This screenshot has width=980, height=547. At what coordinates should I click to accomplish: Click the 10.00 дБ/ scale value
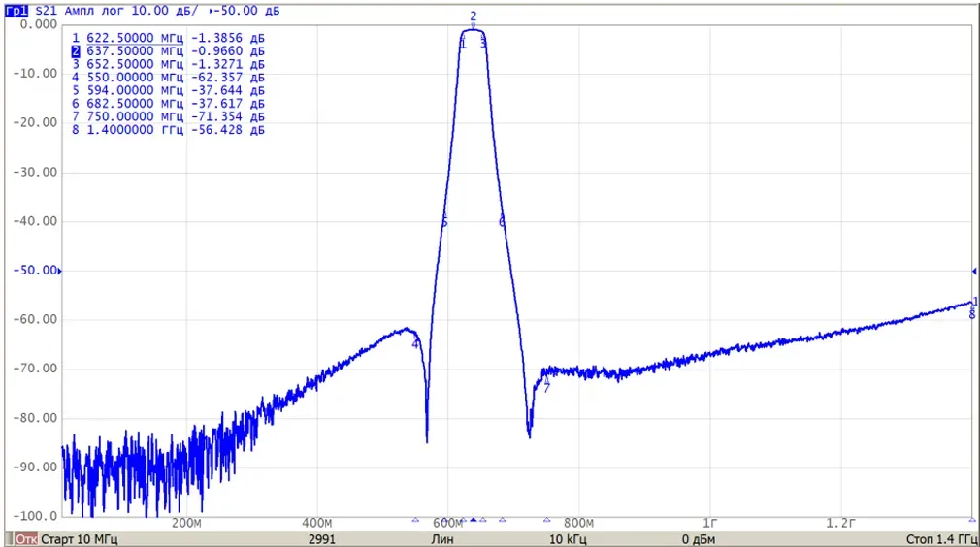(x=165, y=11)
